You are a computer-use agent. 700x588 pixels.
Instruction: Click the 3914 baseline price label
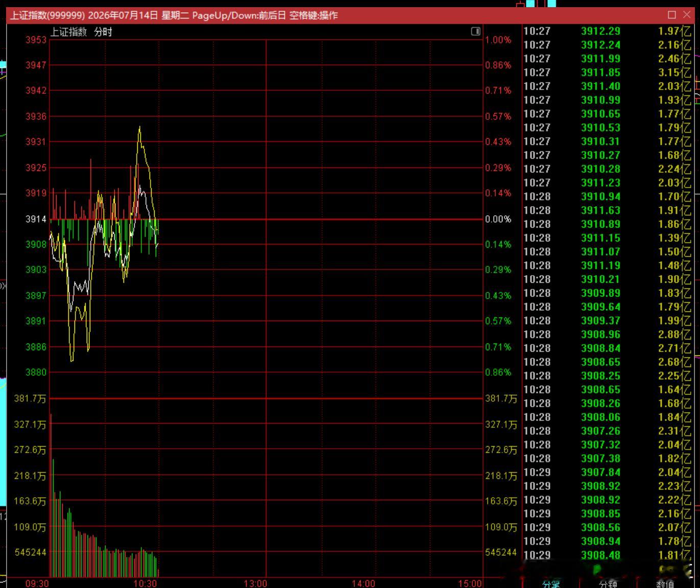coord(36,219)
